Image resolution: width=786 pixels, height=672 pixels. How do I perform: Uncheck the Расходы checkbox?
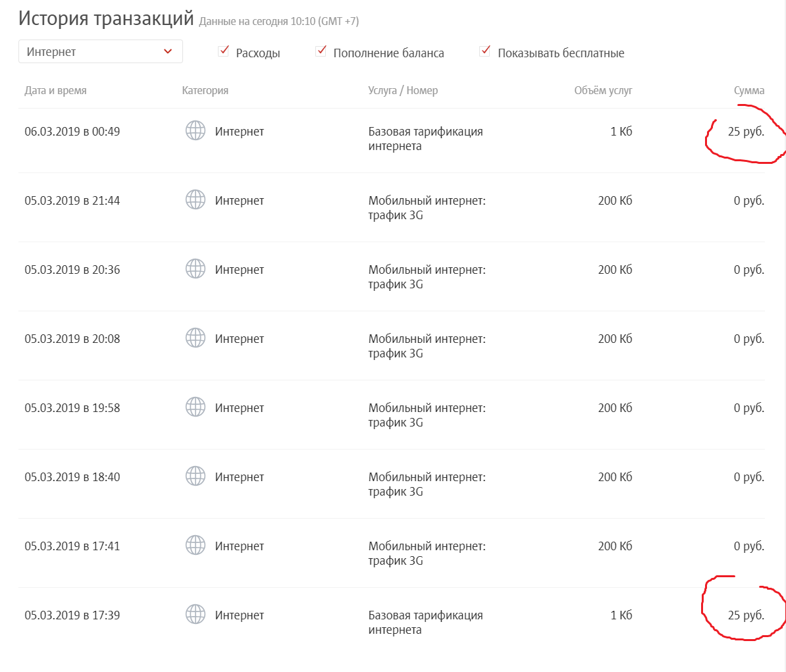click(x=224, y=51)
